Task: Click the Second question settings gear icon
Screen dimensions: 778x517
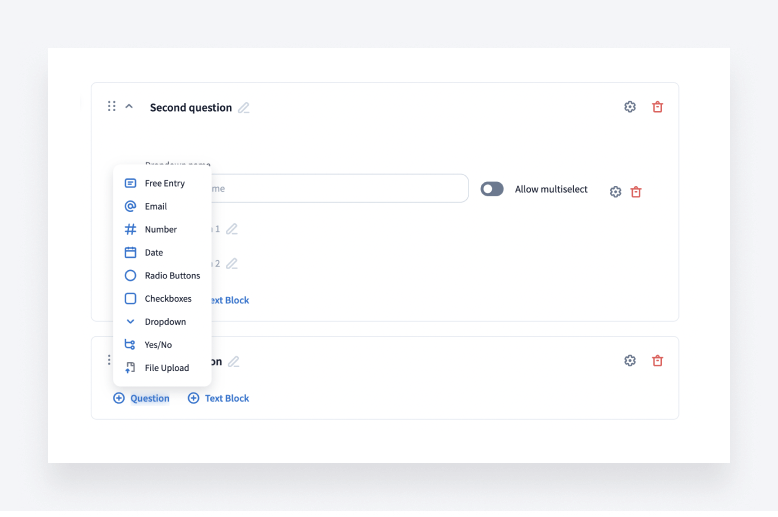Action: coord(630,107)
